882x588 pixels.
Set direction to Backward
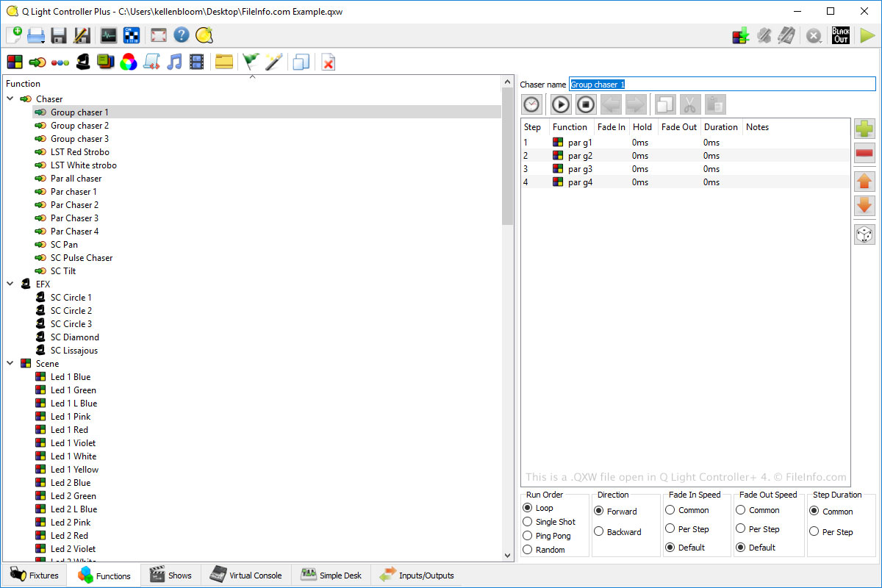pyautogui.click(x=617, y=532)
